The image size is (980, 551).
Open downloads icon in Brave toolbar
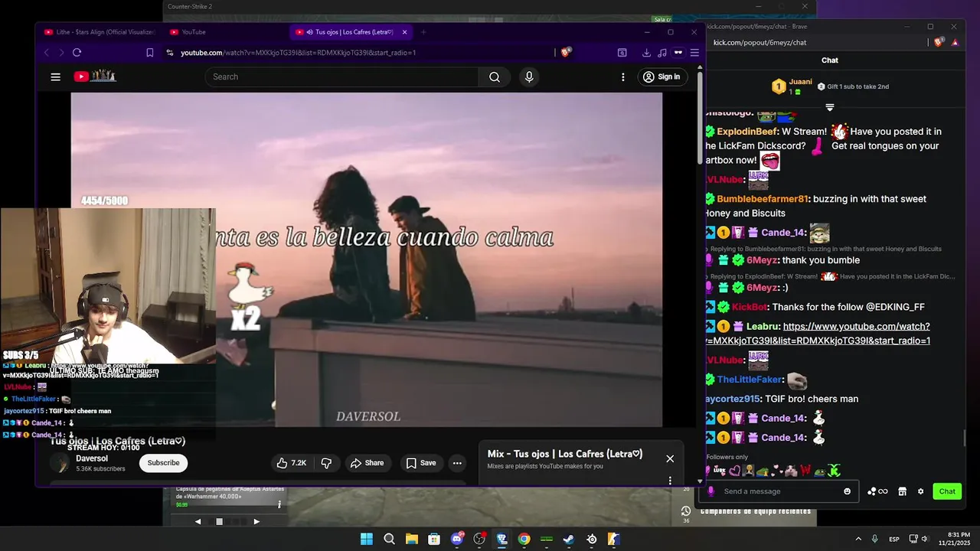(x=646, y=53)
